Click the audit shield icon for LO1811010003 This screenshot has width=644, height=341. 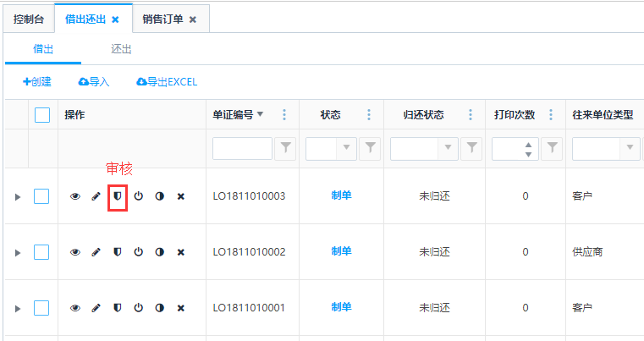tap(118, 196)
